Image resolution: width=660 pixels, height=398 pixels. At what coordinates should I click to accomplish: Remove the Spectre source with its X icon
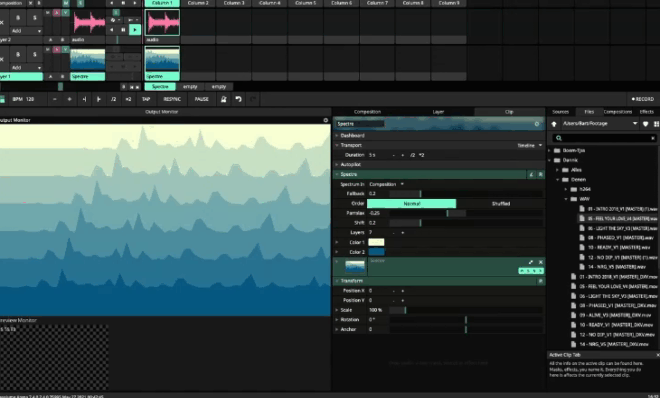coord(541,262)
